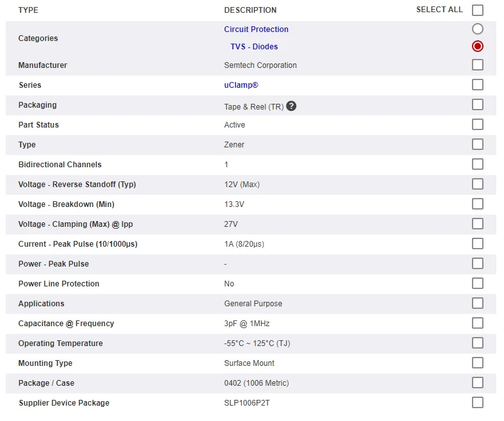Check the Select All checkbox
The image size is (504, 421).
coord(477,10)
